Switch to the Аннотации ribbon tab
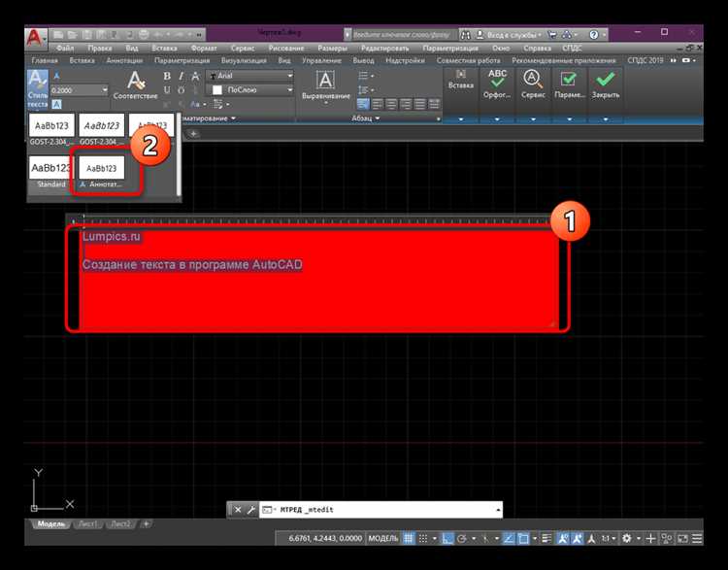The image size is (728, 570). [123, 60]
